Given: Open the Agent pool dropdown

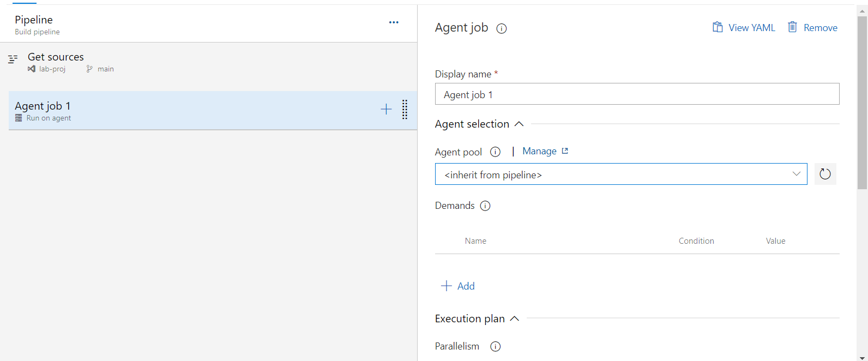Looking at the screenshot, I should coord(621,174).
